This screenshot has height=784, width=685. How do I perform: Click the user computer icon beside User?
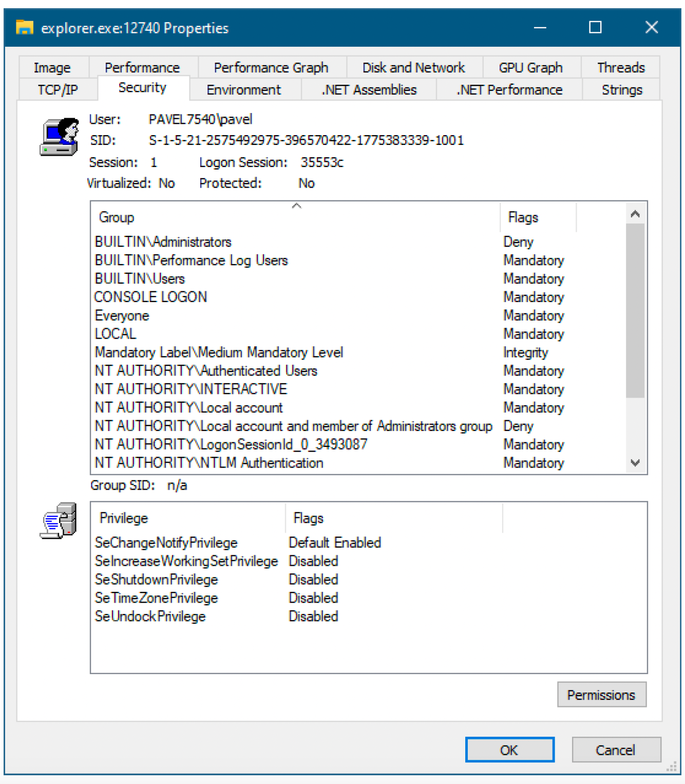60,137
